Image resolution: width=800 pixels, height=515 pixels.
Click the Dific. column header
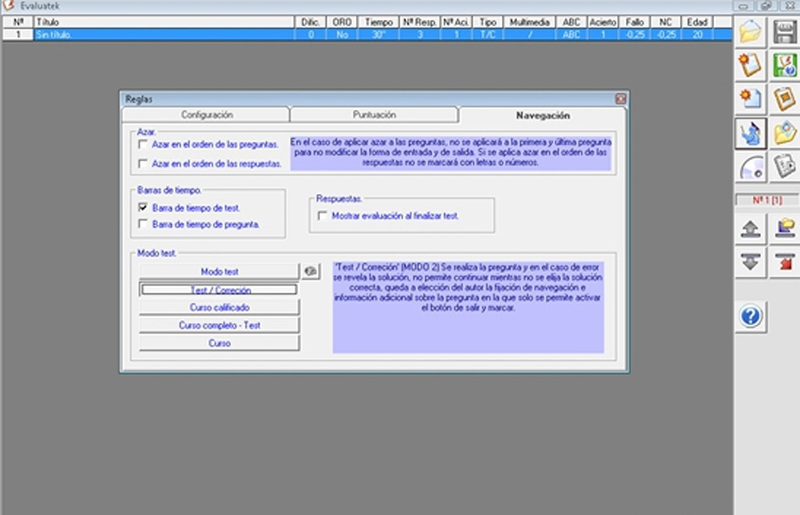(310, 22)
